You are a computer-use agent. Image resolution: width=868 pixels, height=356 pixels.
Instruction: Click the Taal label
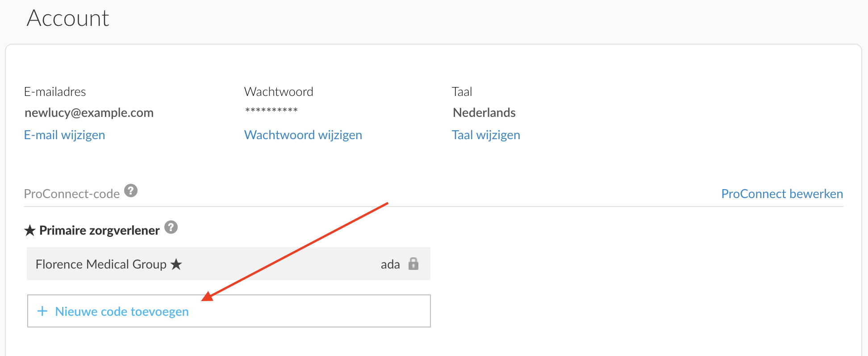(462, 91)
